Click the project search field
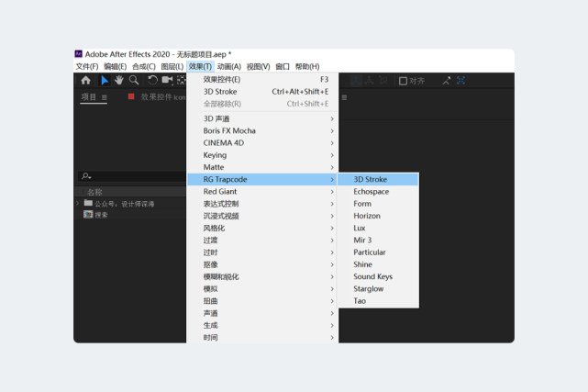This screenshot has width=588, height=392. coord(132,176)
